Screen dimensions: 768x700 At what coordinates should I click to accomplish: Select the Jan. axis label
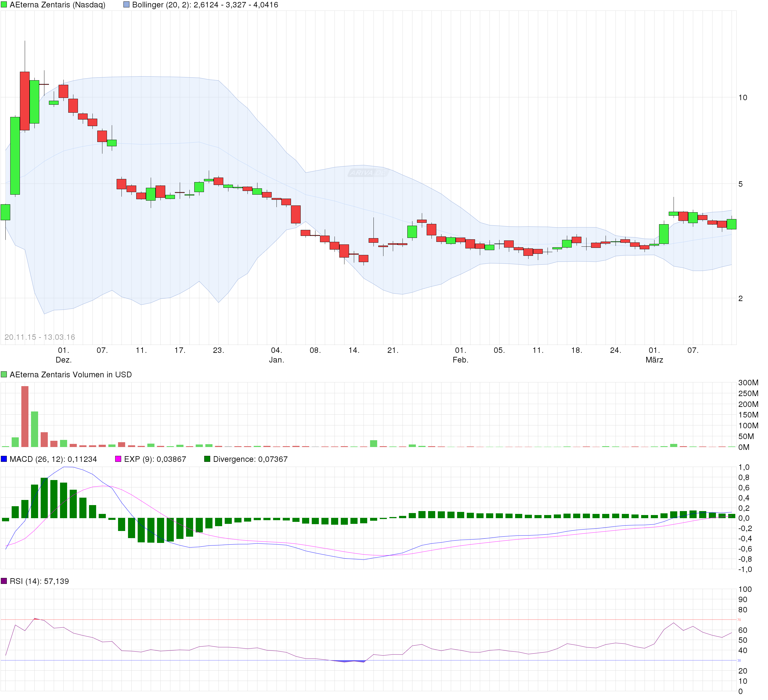pyautogui.click(x=276, y=359)
